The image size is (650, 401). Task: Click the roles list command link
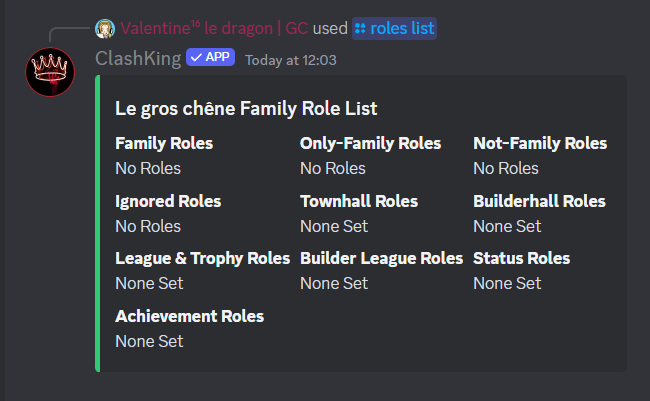click(402, 28)
